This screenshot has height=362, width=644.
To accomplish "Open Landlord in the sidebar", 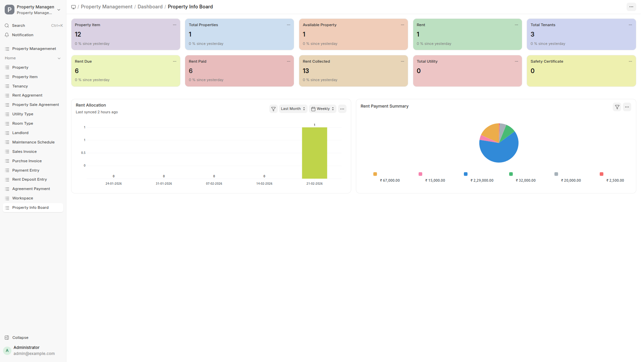I will (33, 133).
